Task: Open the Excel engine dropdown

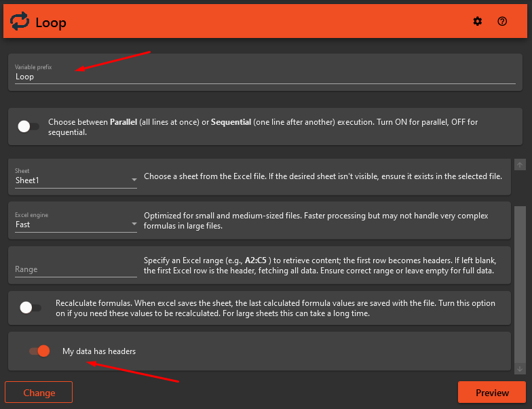Action: (75, 224)
